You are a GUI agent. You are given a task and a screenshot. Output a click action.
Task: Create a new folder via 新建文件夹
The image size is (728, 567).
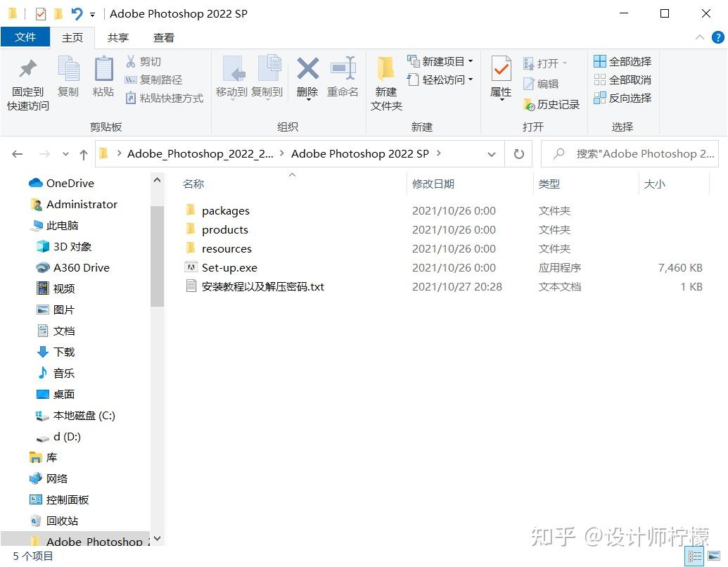(x=386, y=84)
